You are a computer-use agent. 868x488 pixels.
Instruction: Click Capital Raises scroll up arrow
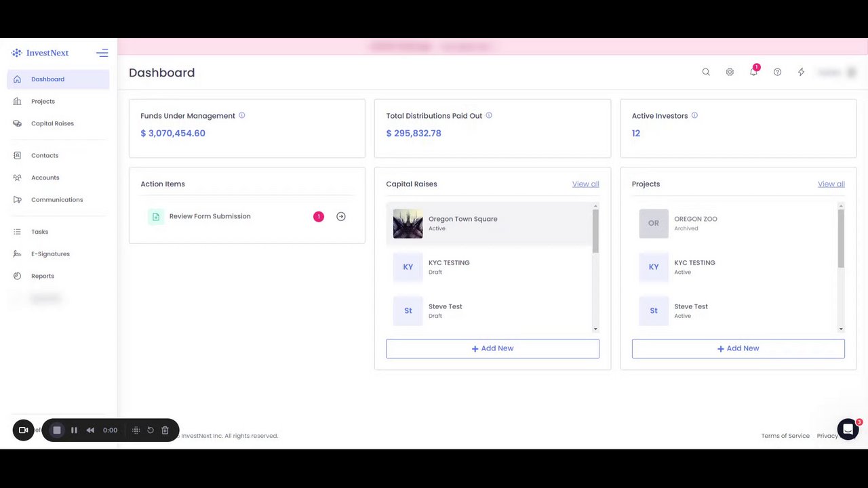[595, 206]
